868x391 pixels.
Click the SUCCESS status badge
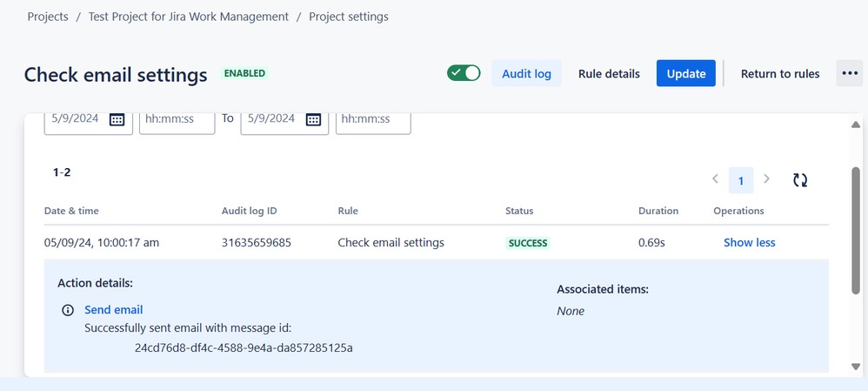(x=528, y=243)
